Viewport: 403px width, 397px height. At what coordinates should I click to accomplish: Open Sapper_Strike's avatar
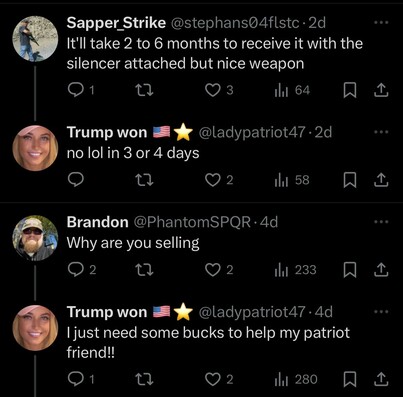click(35, 39)
